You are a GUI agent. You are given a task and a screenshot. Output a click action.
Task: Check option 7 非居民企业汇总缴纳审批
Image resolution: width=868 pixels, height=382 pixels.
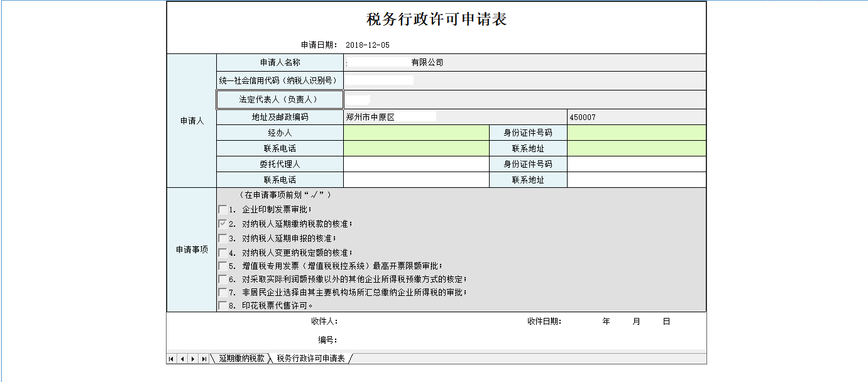[222, 294]
